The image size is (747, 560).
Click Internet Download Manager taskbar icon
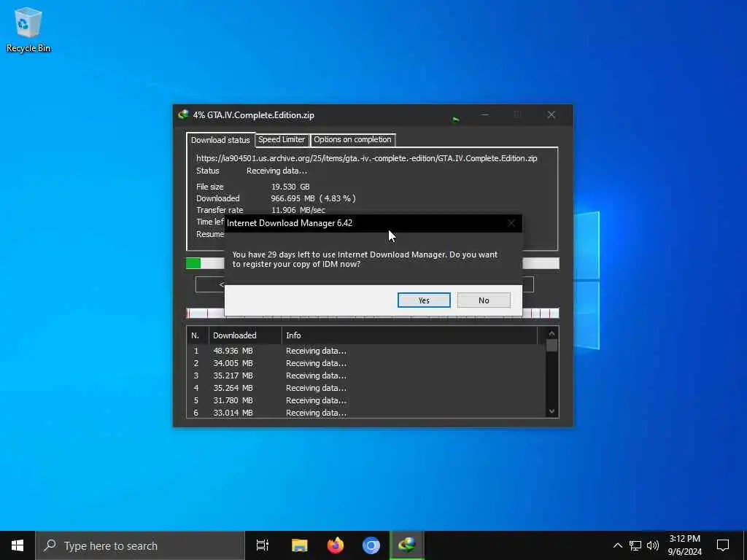click(407, 545)
